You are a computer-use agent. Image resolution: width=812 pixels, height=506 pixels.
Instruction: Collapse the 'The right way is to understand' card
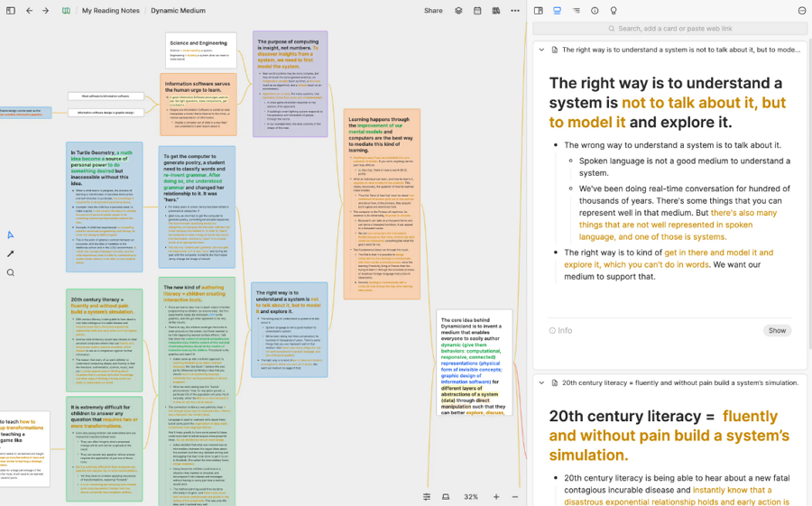(541, 50)
